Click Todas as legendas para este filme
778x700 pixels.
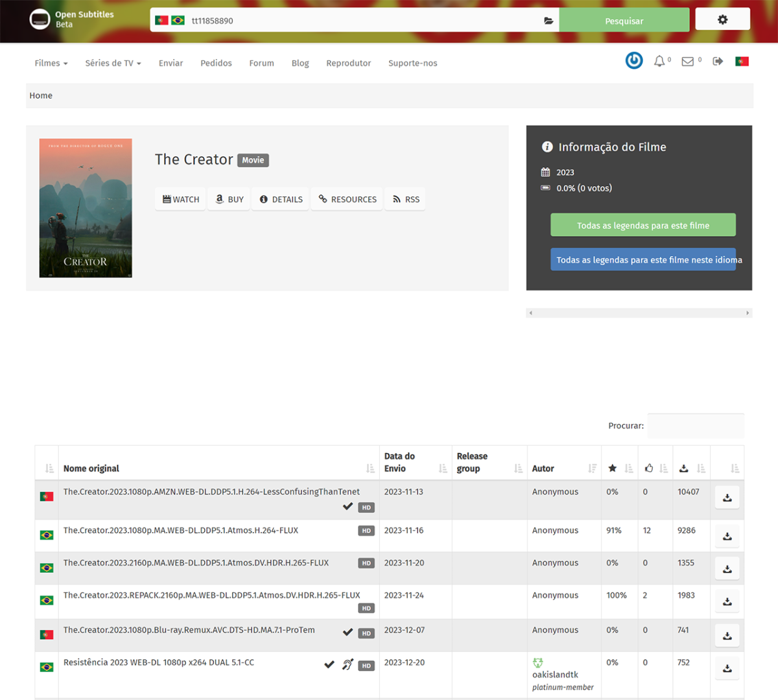click(x=642, y=226)
